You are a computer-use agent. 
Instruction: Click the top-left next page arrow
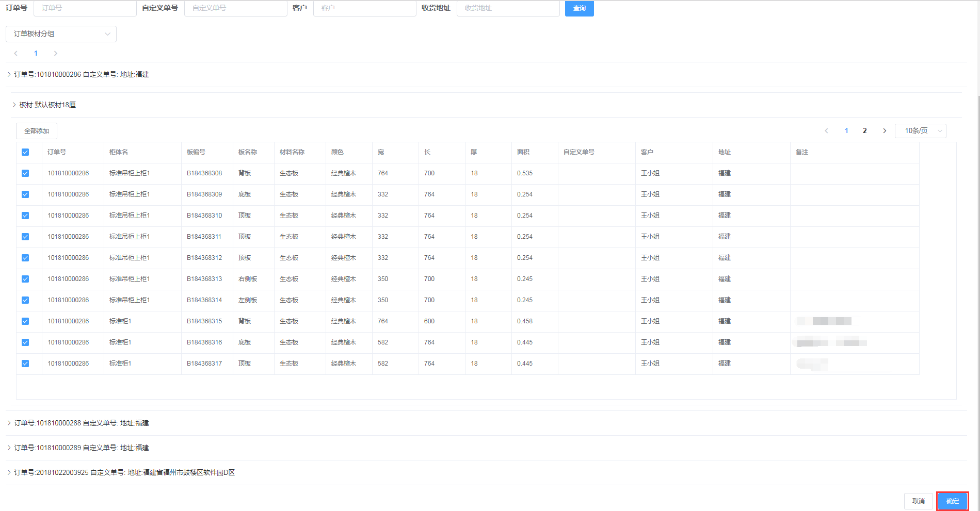pos(56,54)
